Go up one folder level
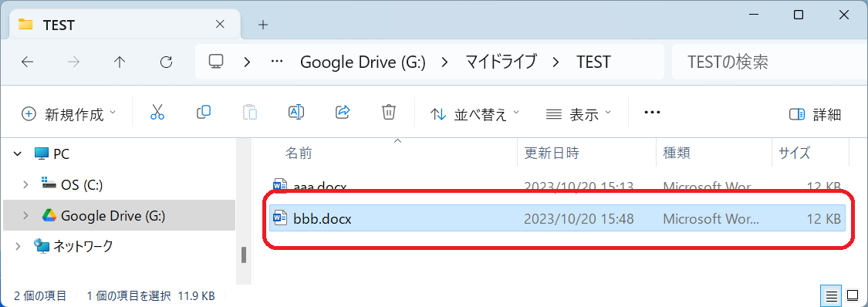This screenshot has width=868, height=307. [x=120, y=62]
